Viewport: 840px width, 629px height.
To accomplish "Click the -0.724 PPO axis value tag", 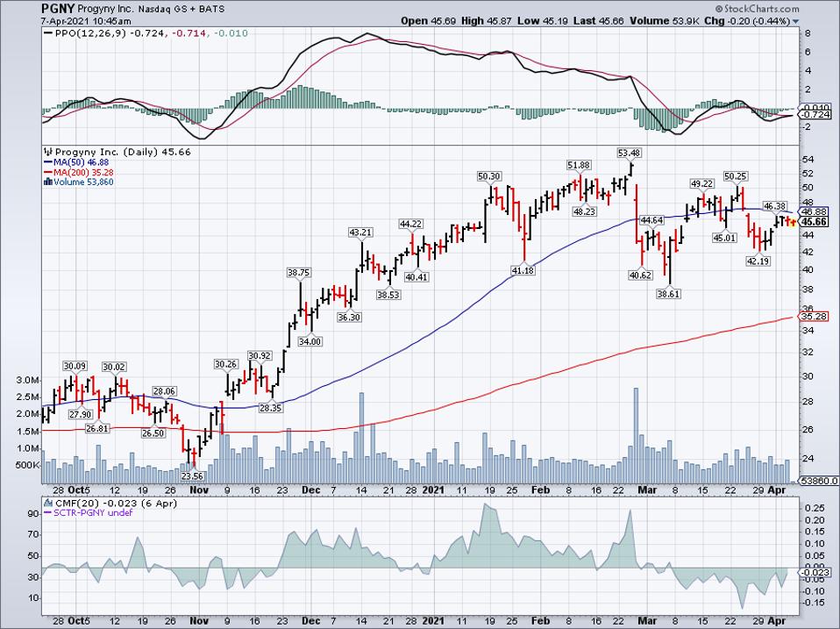I will coord(816,115).
